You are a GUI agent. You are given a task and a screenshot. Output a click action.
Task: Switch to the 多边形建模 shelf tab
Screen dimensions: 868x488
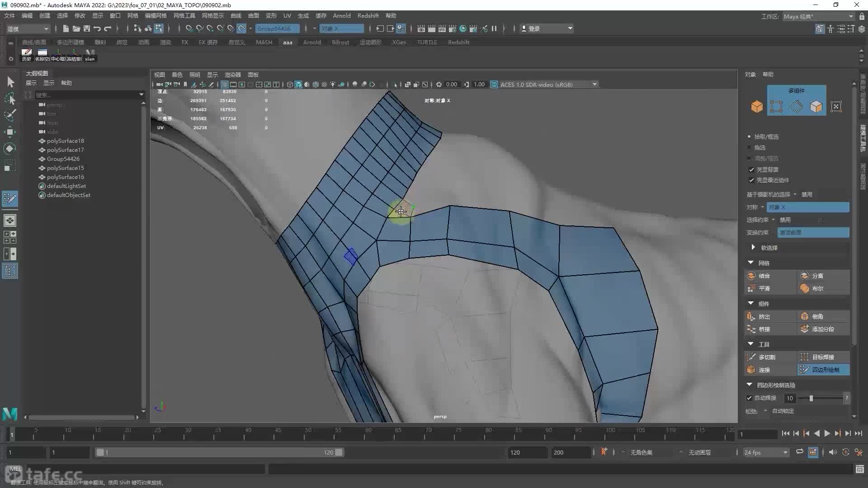point(70,42)
